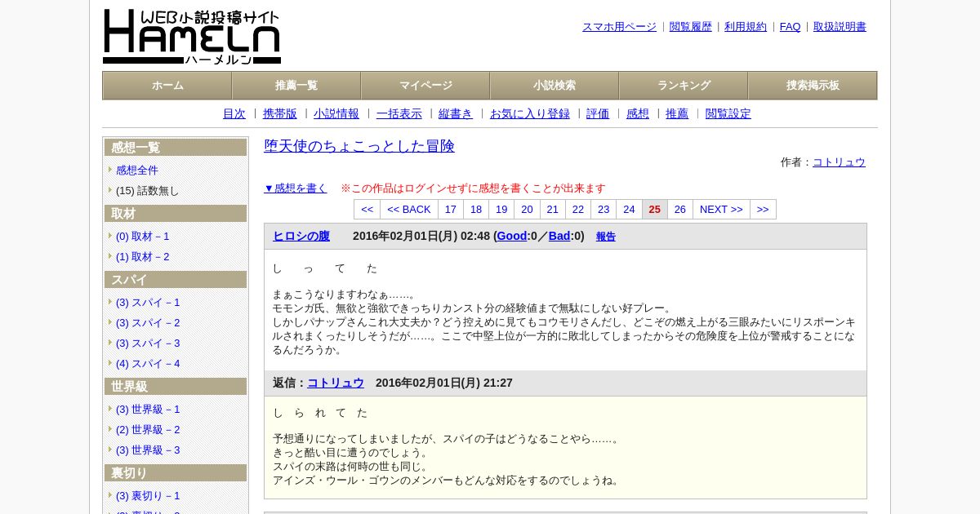980x514 pixels.
Task: Go to page 20
Action: point(528,210)
